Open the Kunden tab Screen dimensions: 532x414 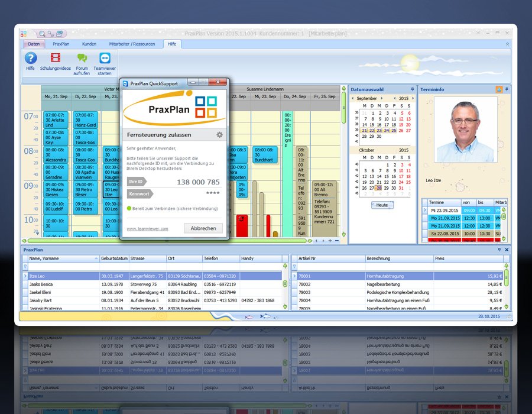(89, 44)
